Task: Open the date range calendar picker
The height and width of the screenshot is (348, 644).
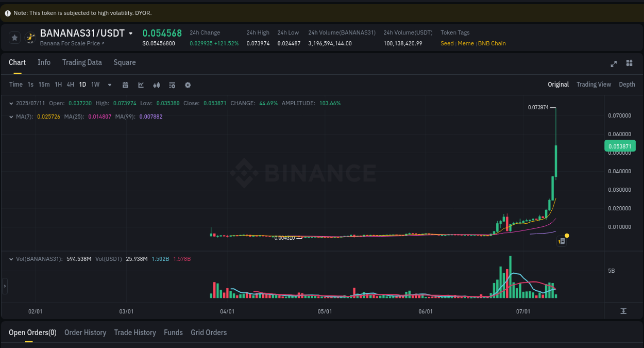Action: click(125, 85)
